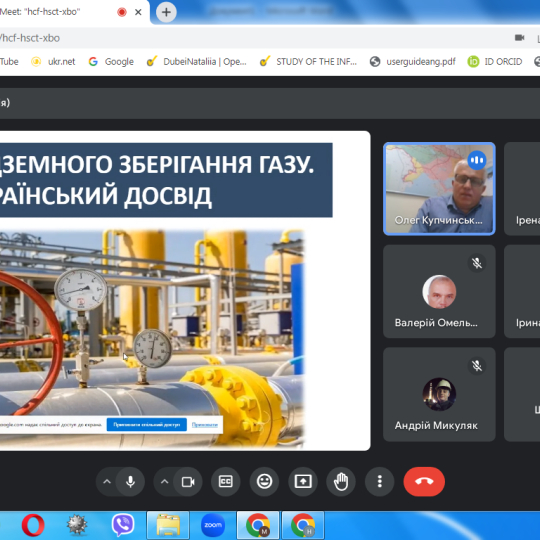Click blue stop sharing button in slide banner

[147, 425]
